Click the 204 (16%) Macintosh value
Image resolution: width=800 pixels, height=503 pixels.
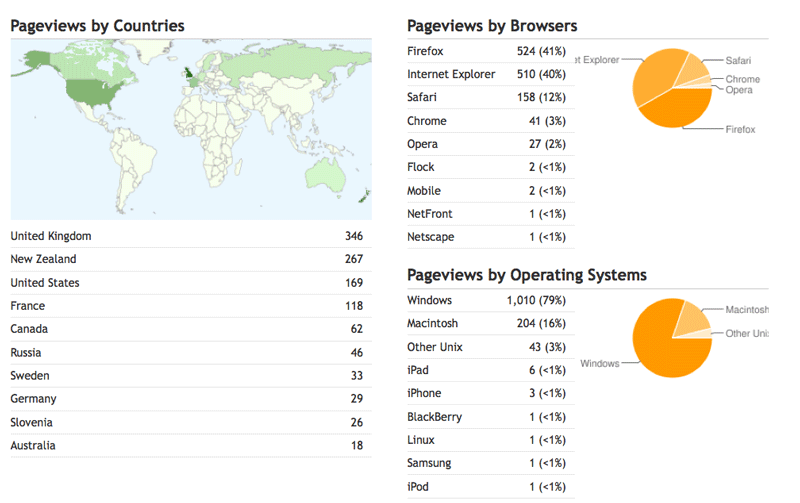[x=541, y=323]
